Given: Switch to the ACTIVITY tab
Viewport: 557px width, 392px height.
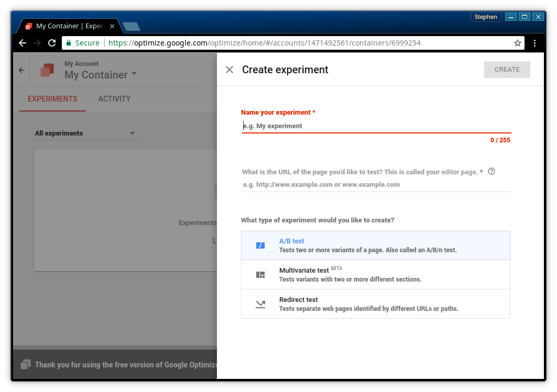Looking at the screenshot, I should (114, 99).
